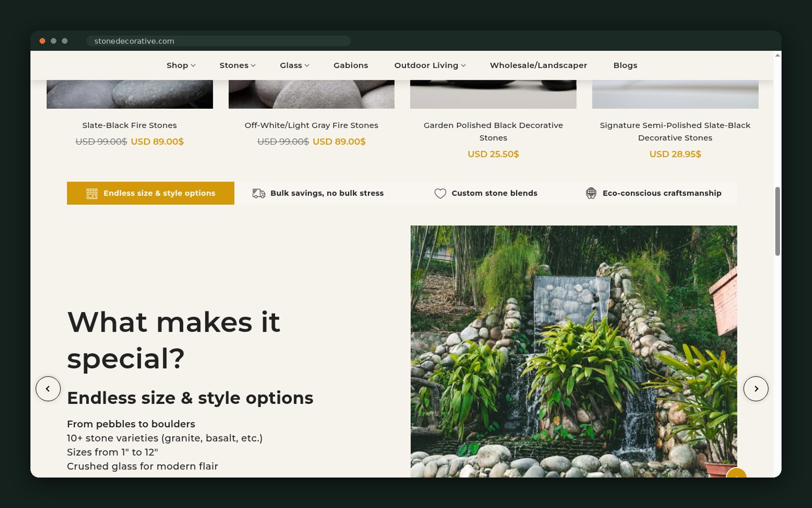Click the Garden Polished Black stones image
812x508 pixels.
493,94
